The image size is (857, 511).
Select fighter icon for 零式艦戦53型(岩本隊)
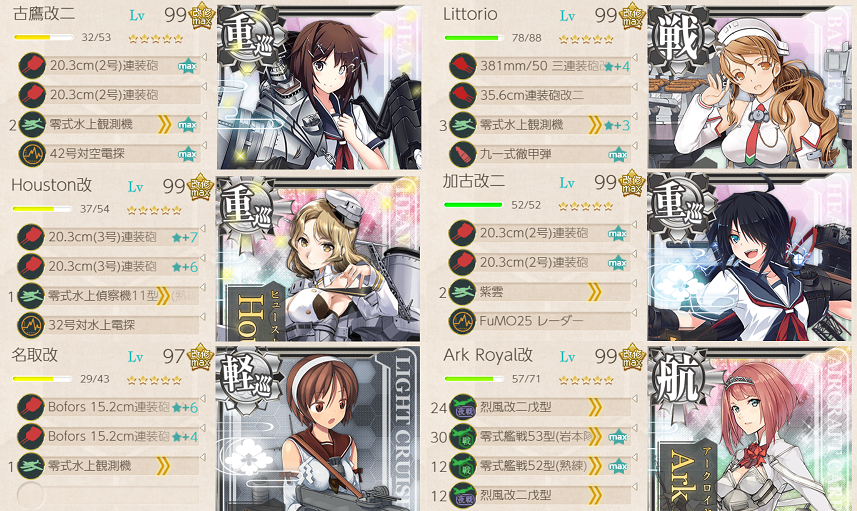pos(463,437)
